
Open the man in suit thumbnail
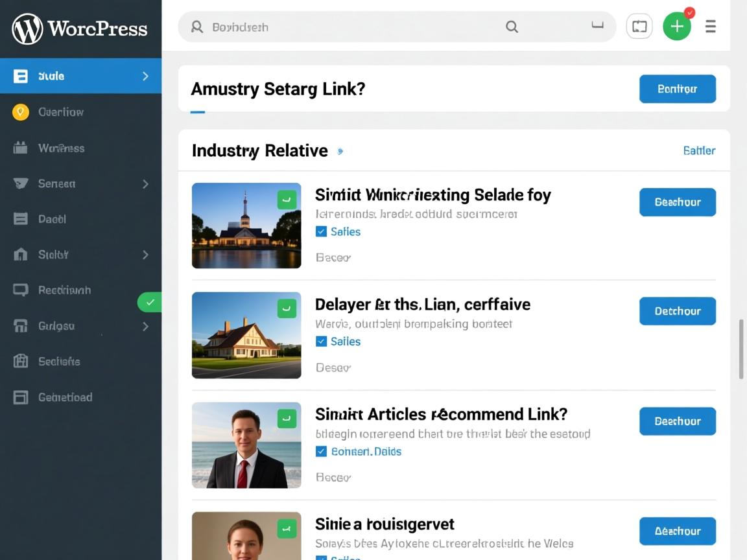(246, 445)
